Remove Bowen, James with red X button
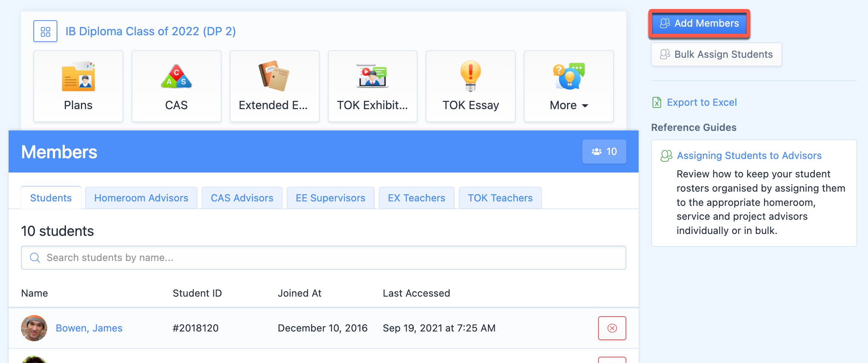The image size is (868, 363). pyautogui.click(x=612, y=328)
